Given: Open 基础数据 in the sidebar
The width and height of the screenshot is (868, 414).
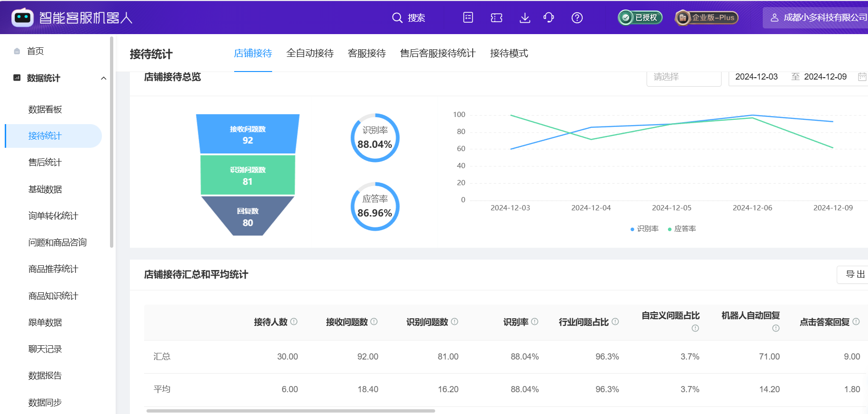Looking at the screenshot, I should 45,189.
